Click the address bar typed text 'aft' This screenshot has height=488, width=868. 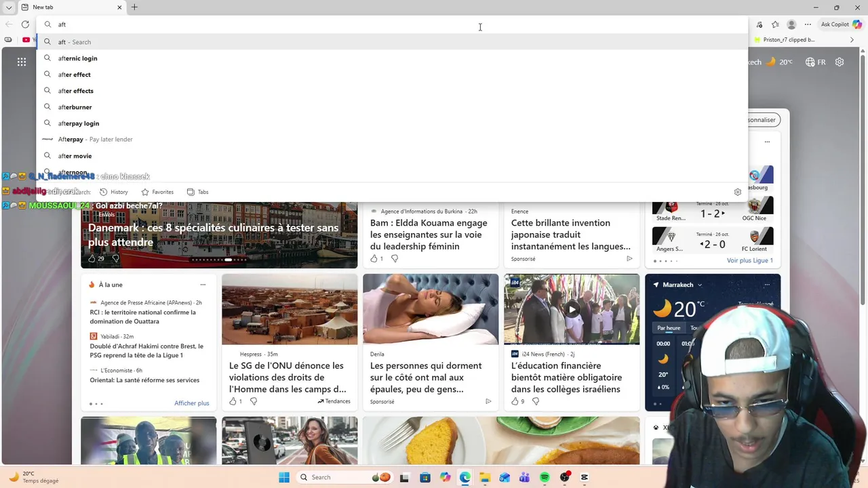click(62, 24)
